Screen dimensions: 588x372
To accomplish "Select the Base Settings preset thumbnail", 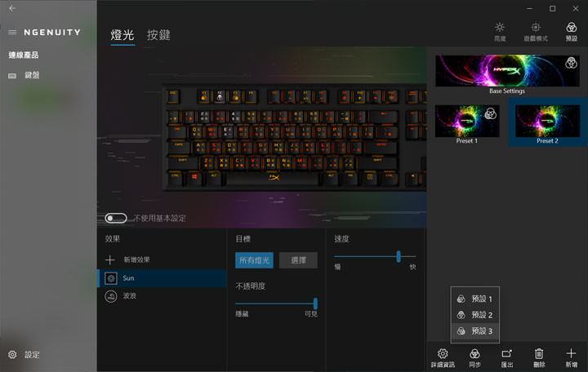I will (507, 71).
